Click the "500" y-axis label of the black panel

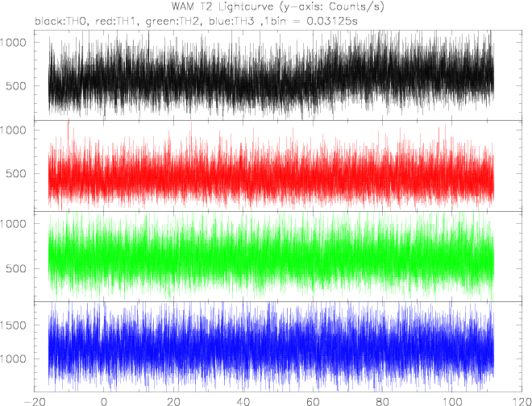point(17,86)
